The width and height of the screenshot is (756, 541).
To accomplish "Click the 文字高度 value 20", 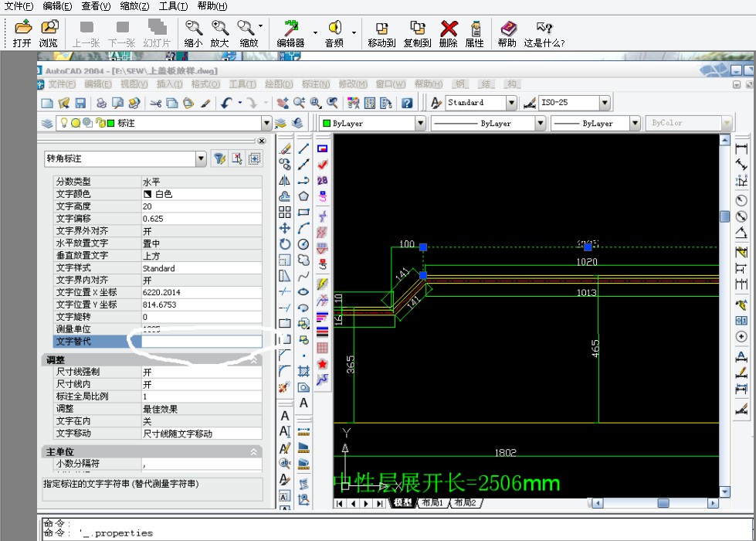I will (147, 206).
